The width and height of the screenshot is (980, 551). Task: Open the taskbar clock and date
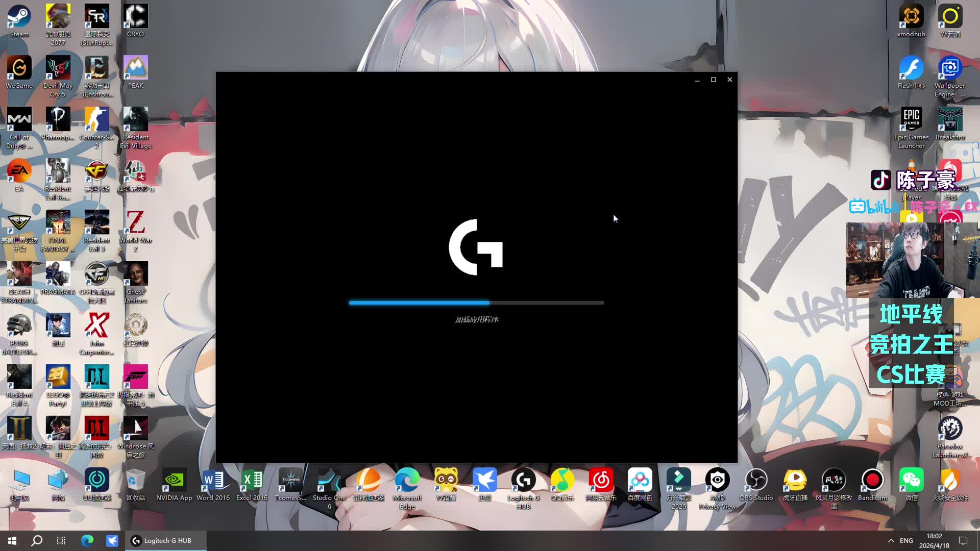(934, 540)
